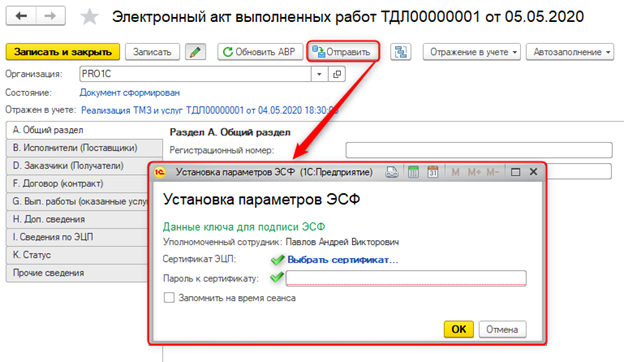Open the Автозаполнение dropdown menu

(x=570, y=52)
